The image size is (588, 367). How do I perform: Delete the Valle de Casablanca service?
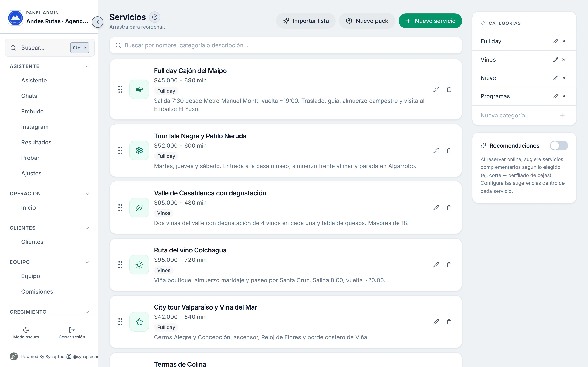click(449, 208)
